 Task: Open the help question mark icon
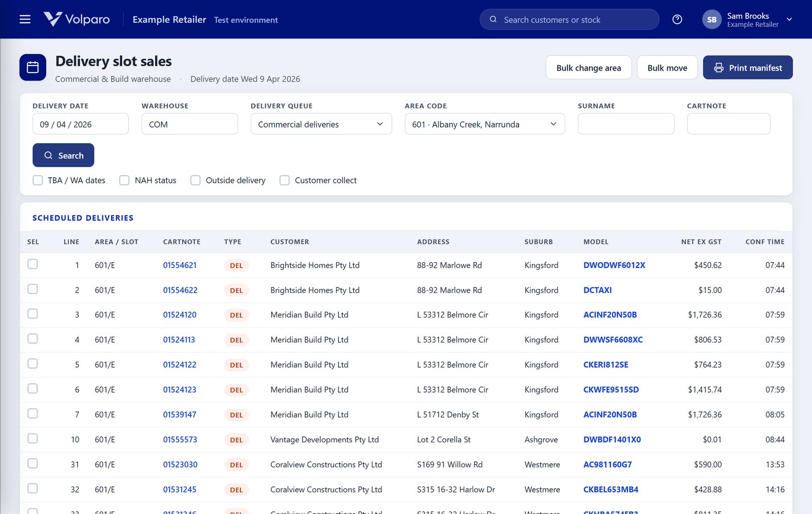point(677,19)
